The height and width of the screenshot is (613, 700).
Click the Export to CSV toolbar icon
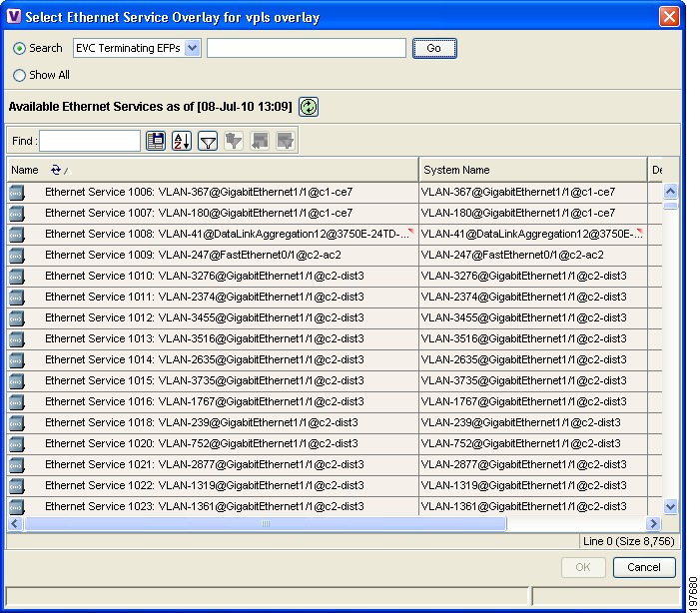(x=156, y=141)
